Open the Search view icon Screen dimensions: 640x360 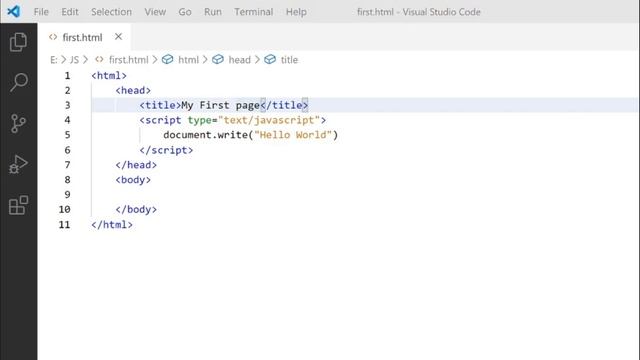[18, 82]
